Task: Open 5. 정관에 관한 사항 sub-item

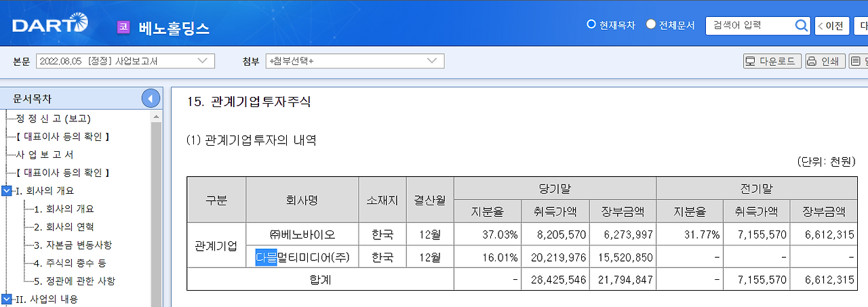Action: tap(75, 281)
